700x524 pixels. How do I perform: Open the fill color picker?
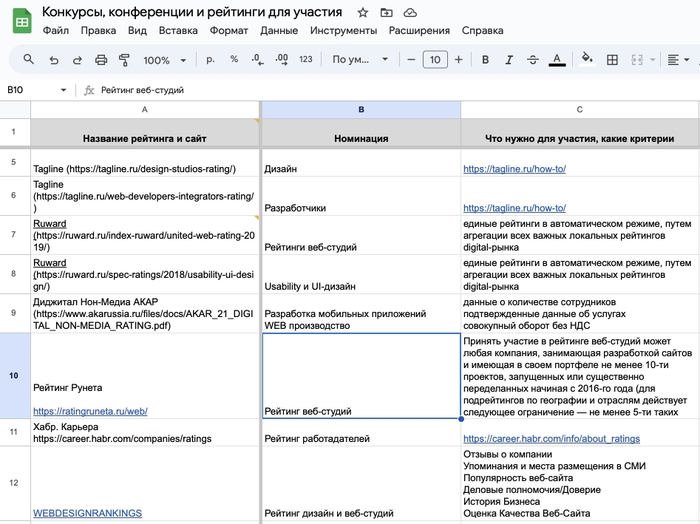(x=588, y=60)
